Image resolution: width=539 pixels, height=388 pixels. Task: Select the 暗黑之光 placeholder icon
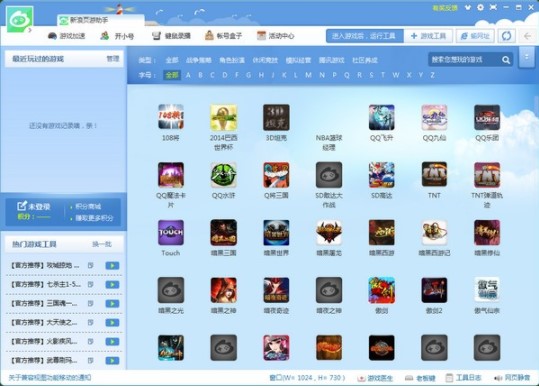[170, 290]
